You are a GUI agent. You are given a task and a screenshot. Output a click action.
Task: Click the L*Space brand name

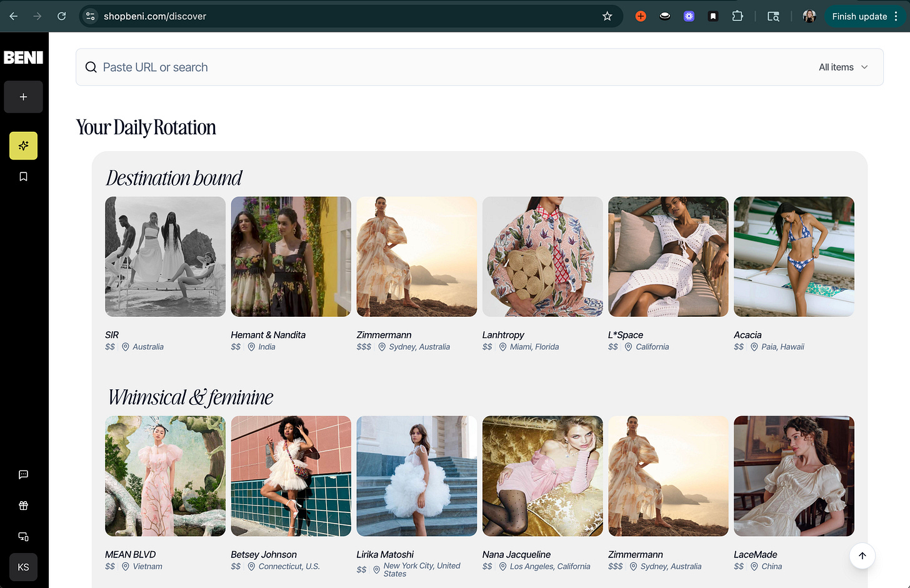[626, 335]
